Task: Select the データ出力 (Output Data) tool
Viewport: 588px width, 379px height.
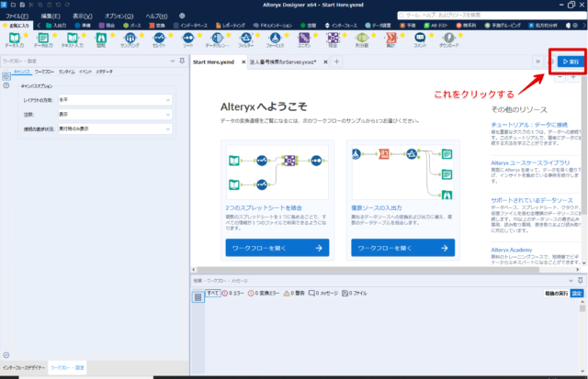Action: (43, 39)
